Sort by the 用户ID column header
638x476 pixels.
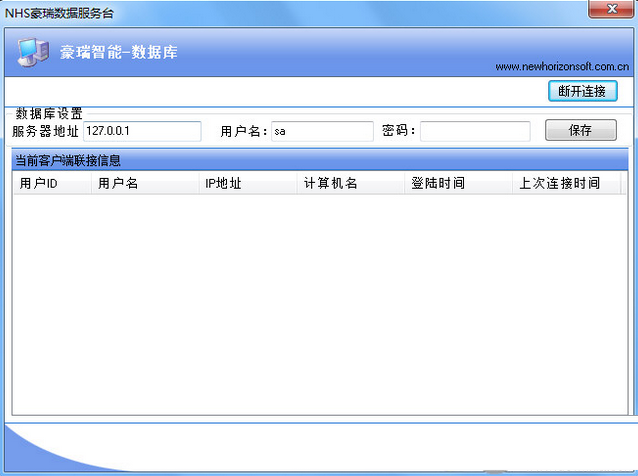[52, 183]
